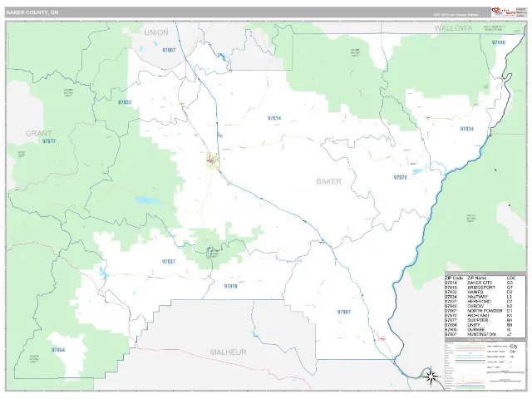The width and height of the screenshot is (532, 399).
Task: Select NORTH POWDER in the legend table
Action: 485,311
